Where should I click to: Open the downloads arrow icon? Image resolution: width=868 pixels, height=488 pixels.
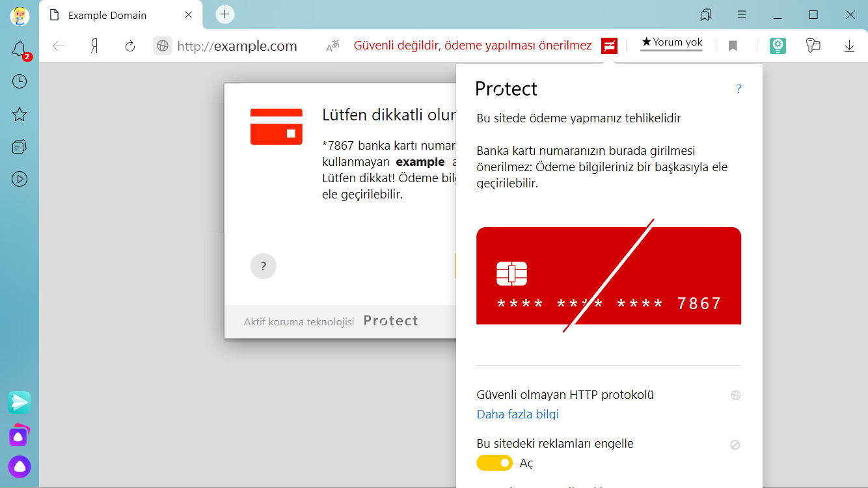[849, 46]
